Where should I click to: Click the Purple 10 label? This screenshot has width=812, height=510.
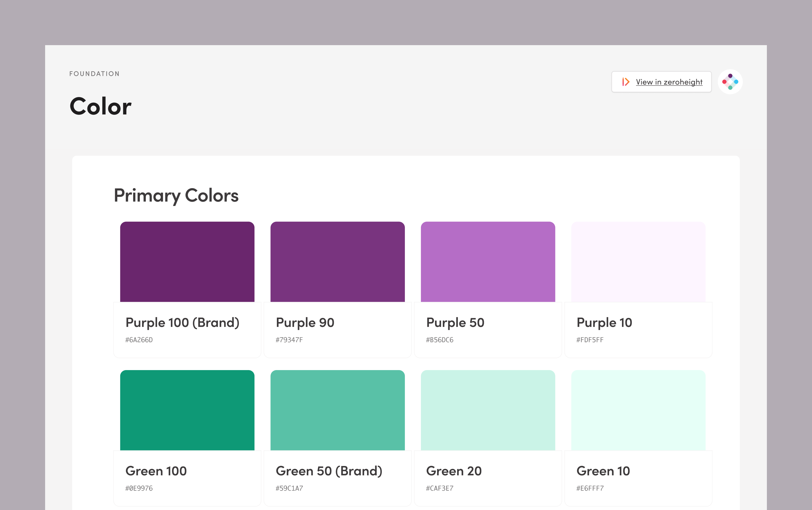coord(604,323)
